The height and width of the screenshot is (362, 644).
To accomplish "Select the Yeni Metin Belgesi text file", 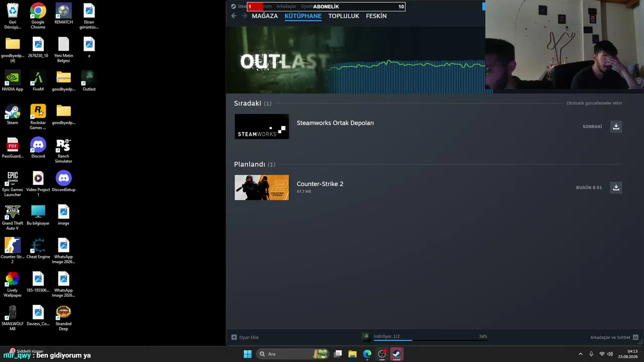I will (x=63, y=49).
